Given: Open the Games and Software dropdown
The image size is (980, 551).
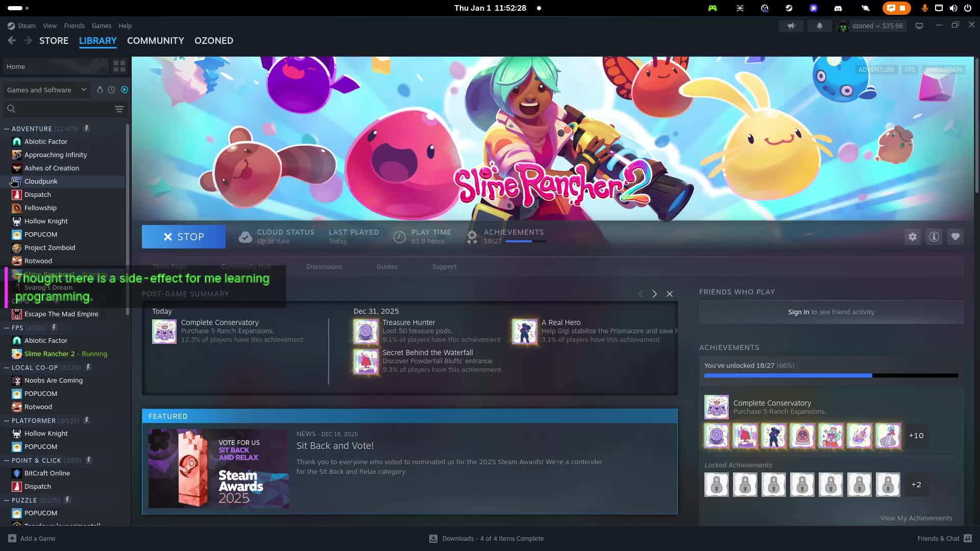Looking at the screenshot, I should click(x=46, y=90).
